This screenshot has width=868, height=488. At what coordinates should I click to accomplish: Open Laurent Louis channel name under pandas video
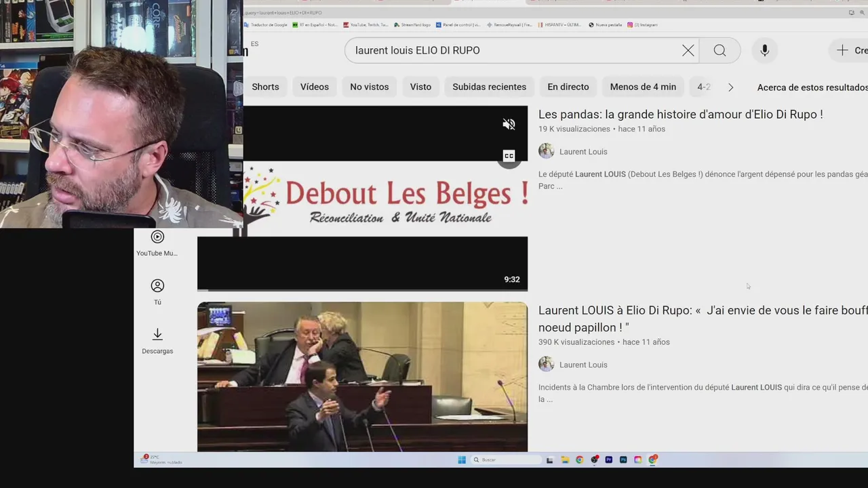click(583, 152)
